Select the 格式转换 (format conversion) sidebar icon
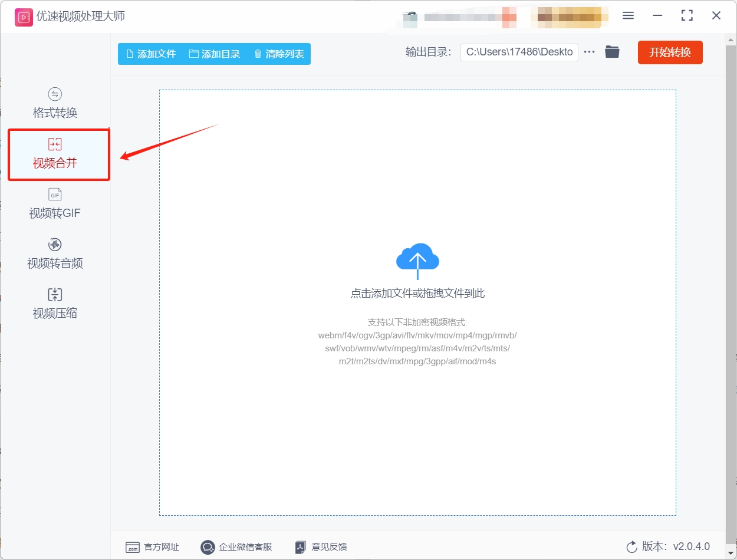The width and height of the screenshot is (737, 560). point(54,103)
